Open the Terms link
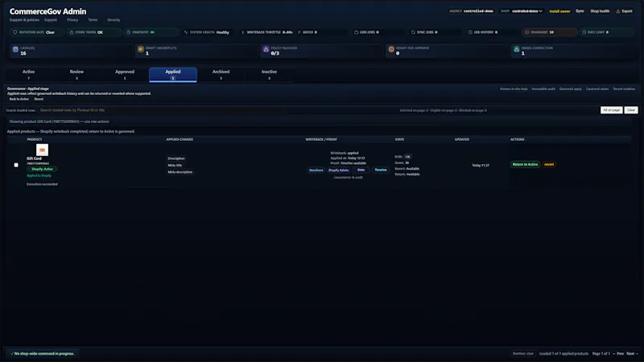The width and height of the screenshot is (644, 362). 93,19
